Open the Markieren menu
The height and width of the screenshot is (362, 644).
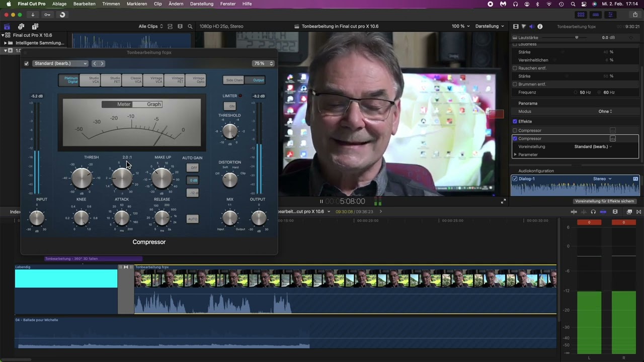[x=137, y=4]
